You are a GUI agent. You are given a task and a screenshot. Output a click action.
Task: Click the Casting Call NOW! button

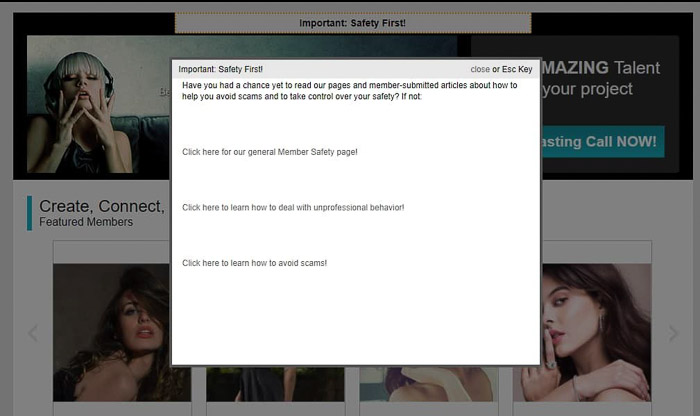pos(601,141)
